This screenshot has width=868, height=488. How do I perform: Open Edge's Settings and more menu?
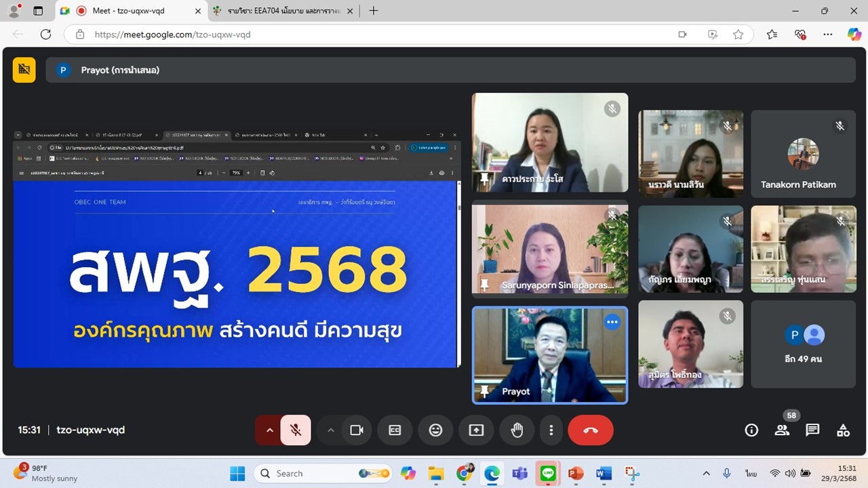click(827, 35)
